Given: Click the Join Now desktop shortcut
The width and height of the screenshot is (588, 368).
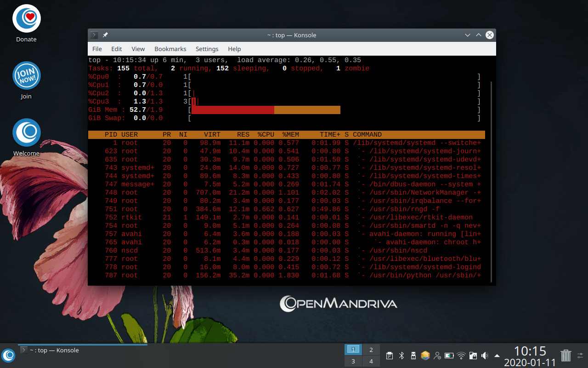Looking at the screenshot, I should (x=26, y=75).
